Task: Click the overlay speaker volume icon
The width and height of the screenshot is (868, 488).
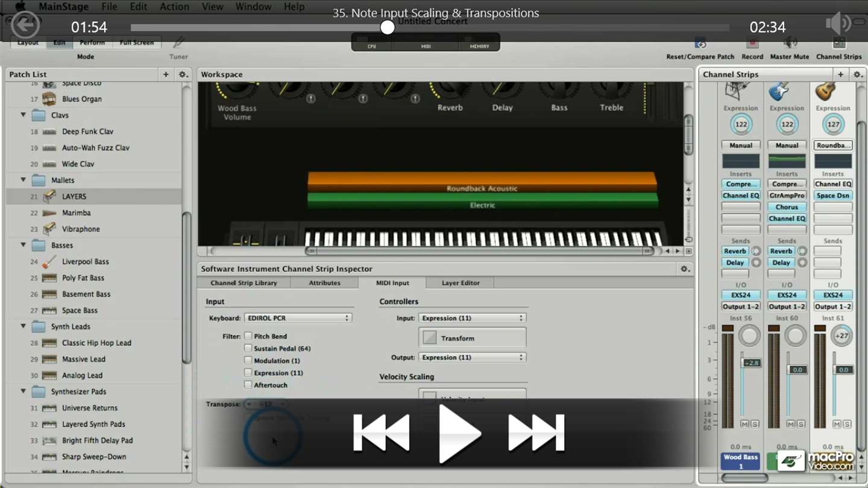Action: 838,25
